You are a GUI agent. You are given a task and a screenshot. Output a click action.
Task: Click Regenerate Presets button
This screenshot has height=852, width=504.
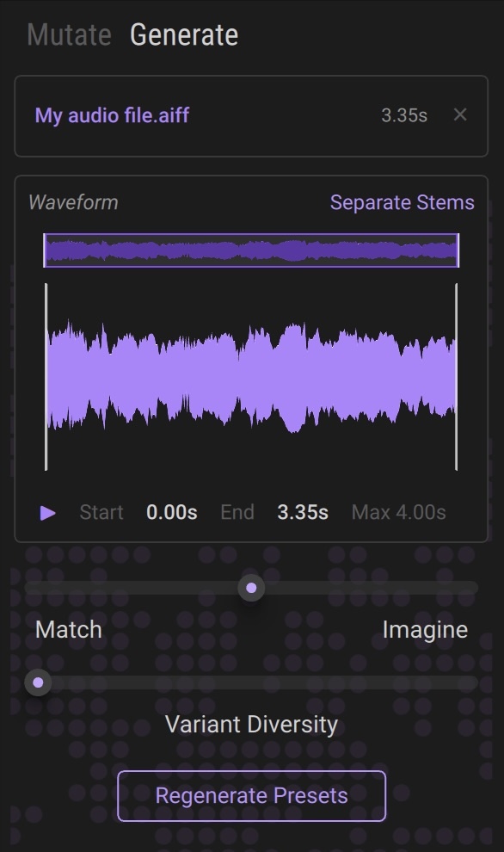251,795
